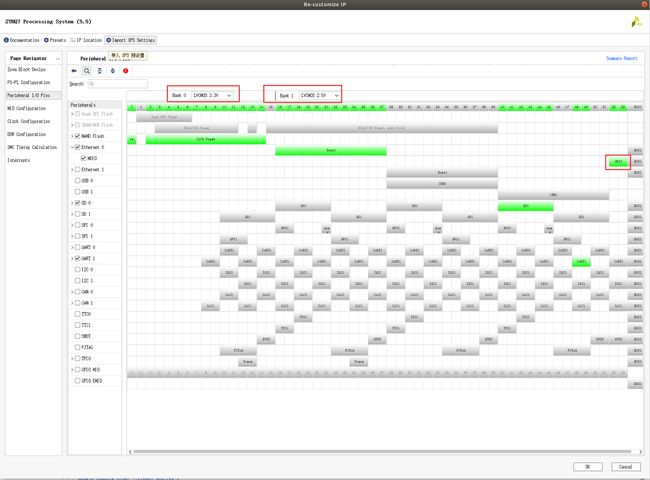This screenshot has width=650, height=480.
Task: Select the green NAND Flash pin block
Action: [x=206, y=140]
